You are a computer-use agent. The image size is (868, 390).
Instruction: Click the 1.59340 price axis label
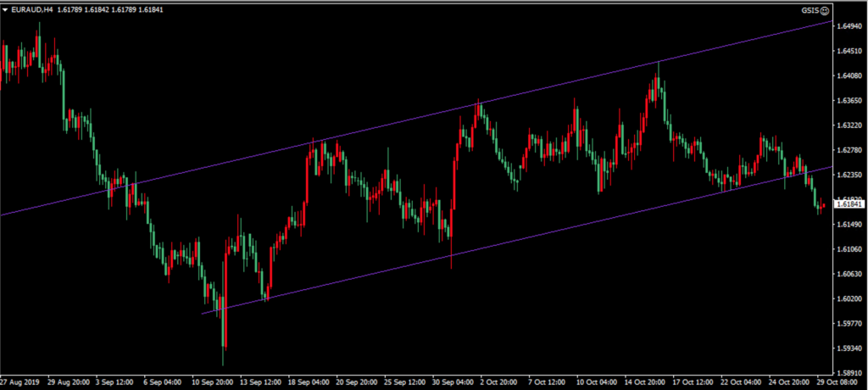(x=849, y=348)
